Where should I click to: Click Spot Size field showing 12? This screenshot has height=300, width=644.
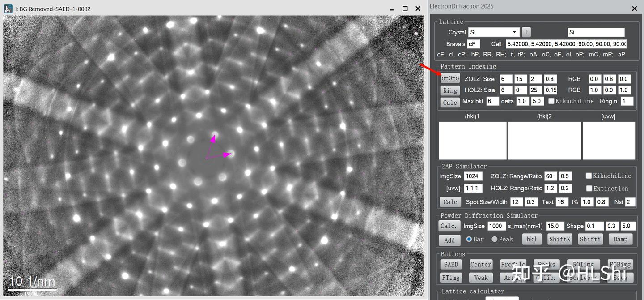tap(517, 202)
